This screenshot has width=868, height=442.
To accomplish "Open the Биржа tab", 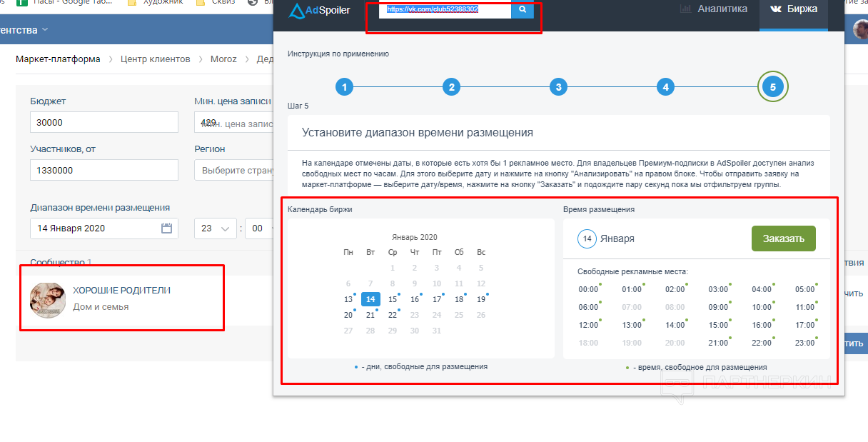I will pos(793,9).
